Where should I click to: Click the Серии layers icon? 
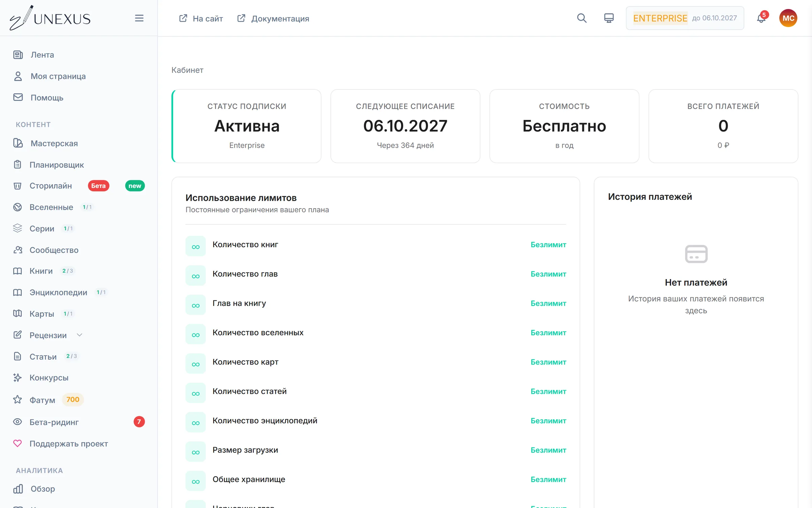tap(18, 228)
